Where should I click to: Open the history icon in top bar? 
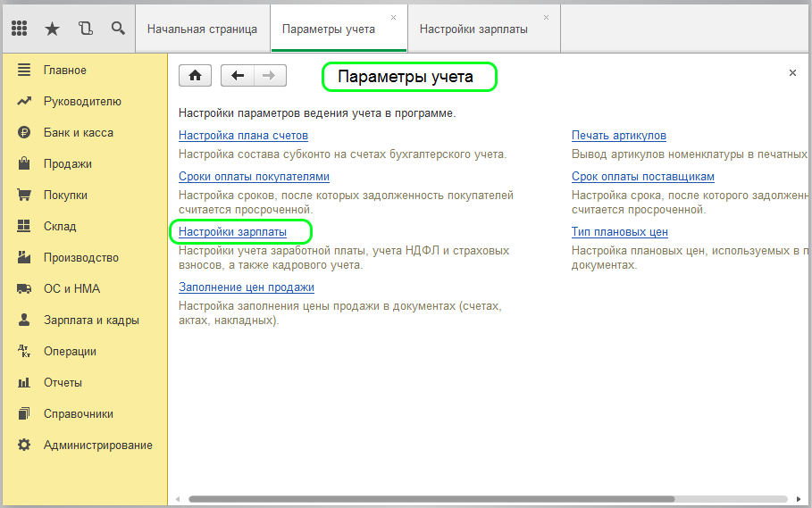coord(85,29)
